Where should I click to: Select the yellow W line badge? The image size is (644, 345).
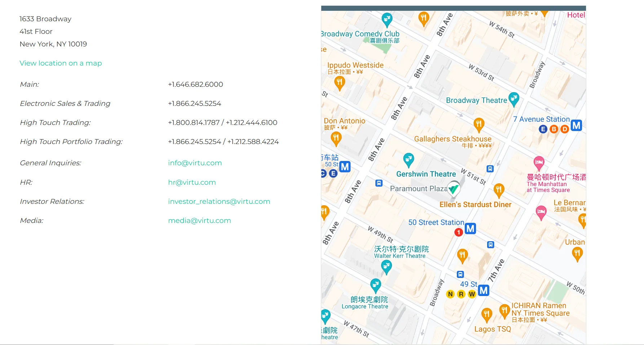pyautogui.click(x=472, y=294)
